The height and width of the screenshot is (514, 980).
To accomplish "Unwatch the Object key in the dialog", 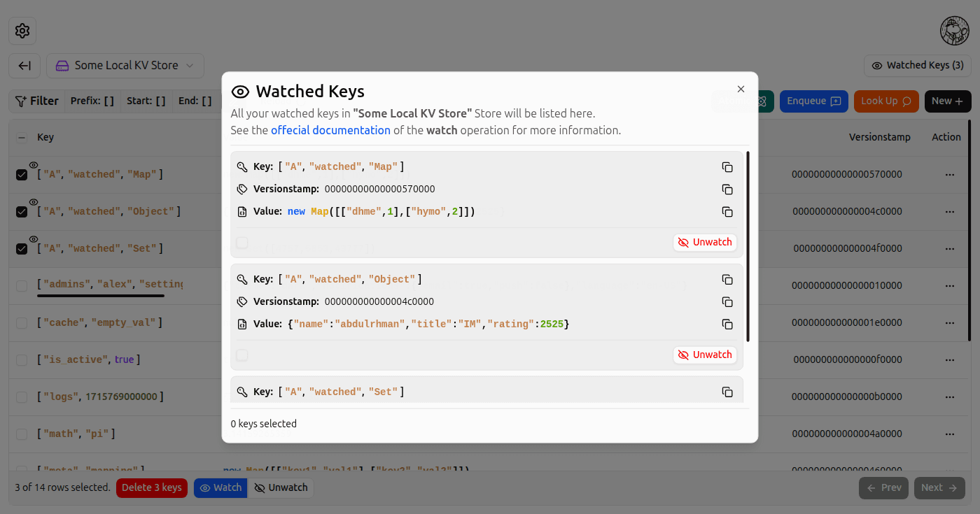I will 705,355.
